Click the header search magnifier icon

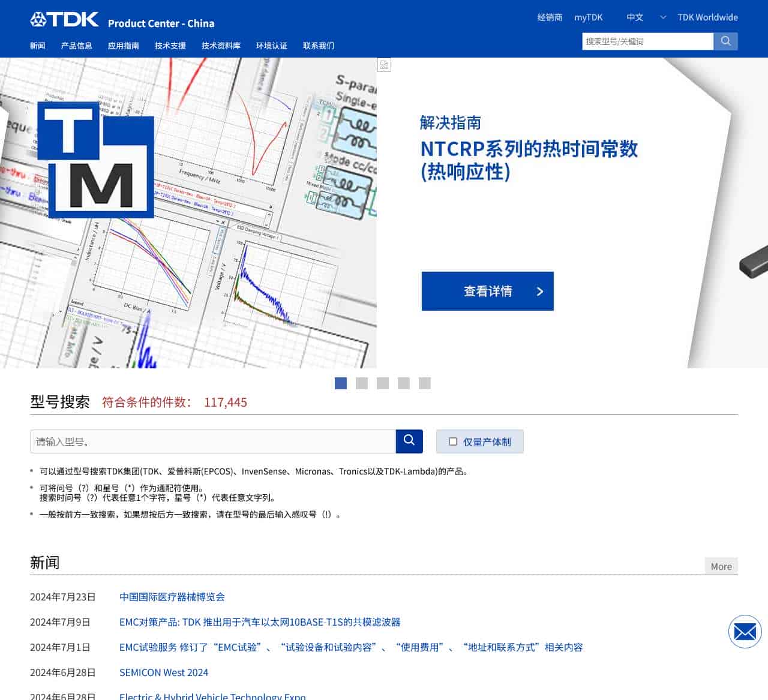coord(725,41)
